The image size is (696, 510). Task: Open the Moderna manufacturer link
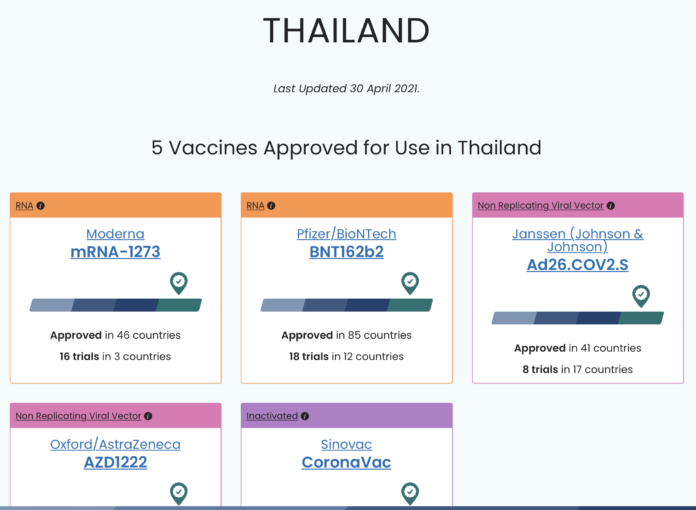(x=115, y=234)
